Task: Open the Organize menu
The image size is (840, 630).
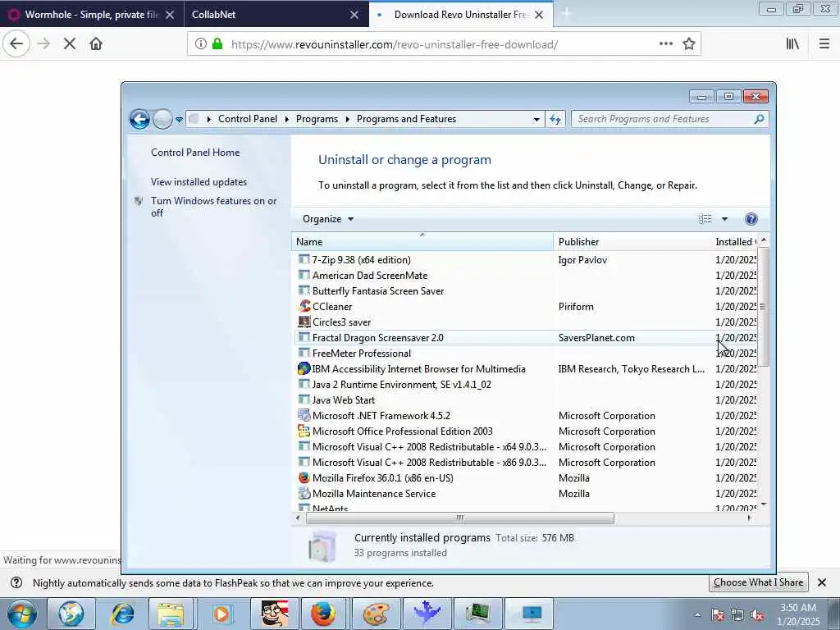Action: [x=328, y=218]
